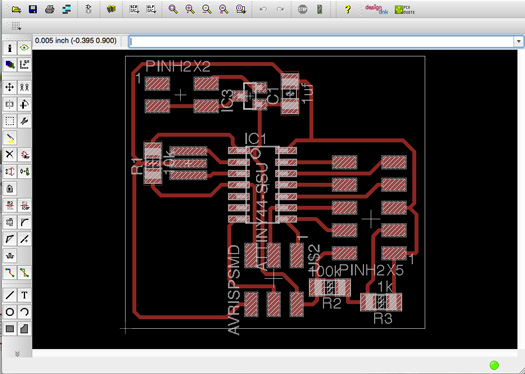Click the coordinate readout 0.005 inch
This screenshot has width=525, height=374.
click(x=76, y=41)
